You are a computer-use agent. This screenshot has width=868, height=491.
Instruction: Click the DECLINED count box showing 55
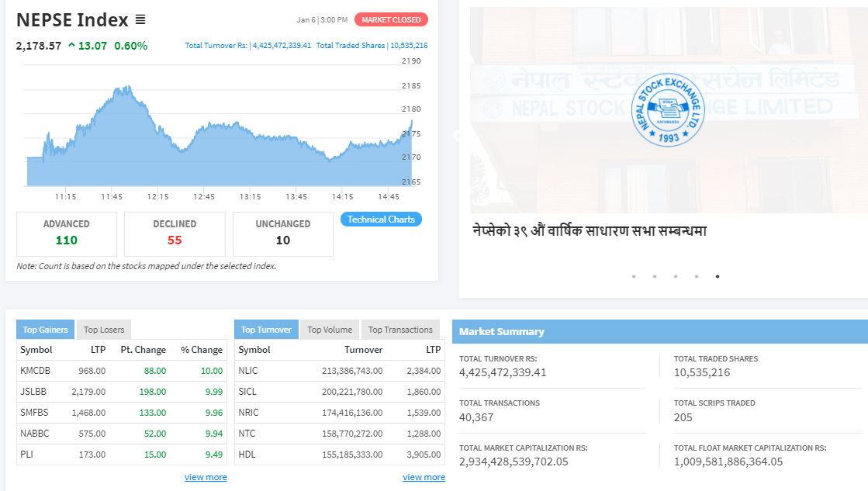point(175,234)
